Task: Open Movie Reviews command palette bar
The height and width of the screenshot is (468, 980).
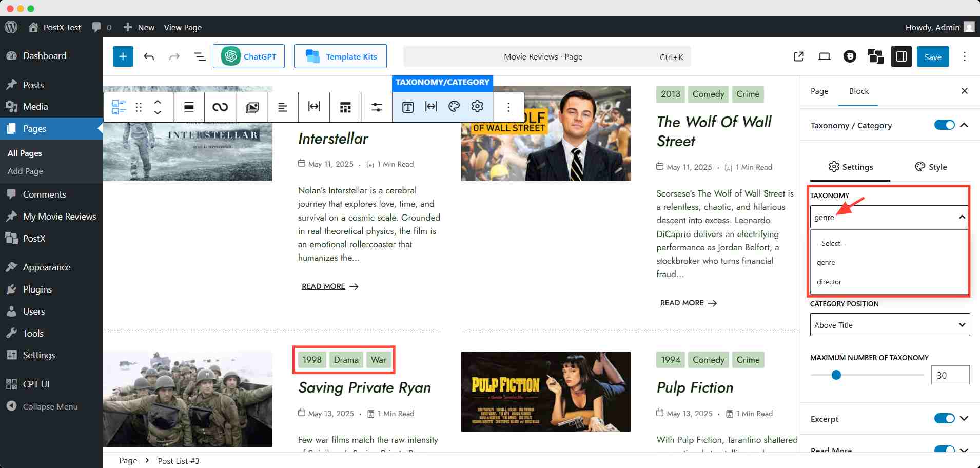Action: tap(547, 56)
